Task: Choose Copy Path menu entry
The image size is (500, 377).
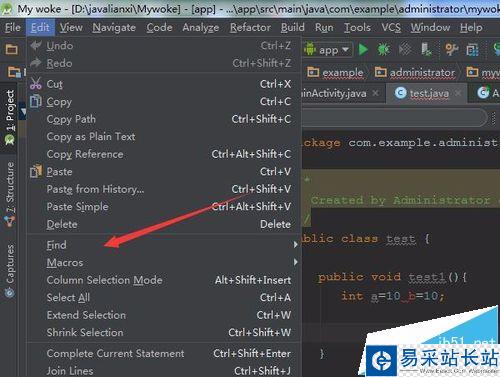Action: [x=164, y=119]
